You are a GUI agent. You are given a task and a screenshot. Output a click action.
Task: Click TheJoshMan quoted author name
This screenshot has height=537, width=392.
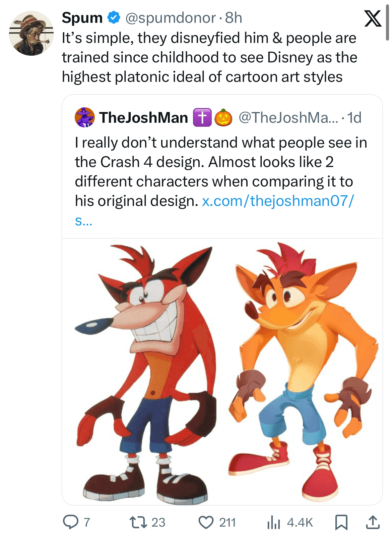(x=143, y=117)
